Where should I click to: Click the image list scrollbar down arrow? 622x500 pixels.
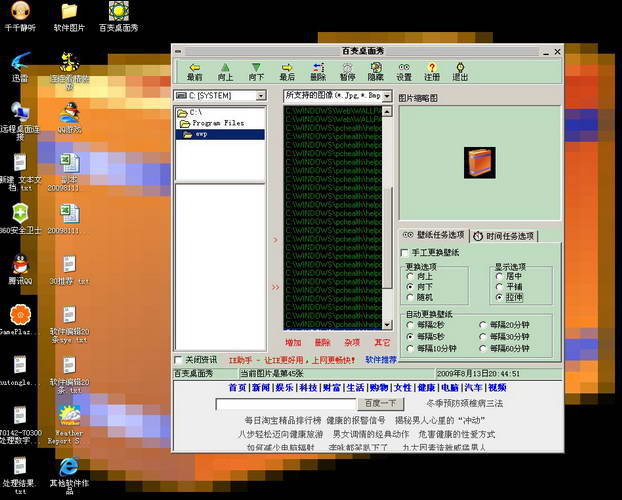click(x=387, y=325)
